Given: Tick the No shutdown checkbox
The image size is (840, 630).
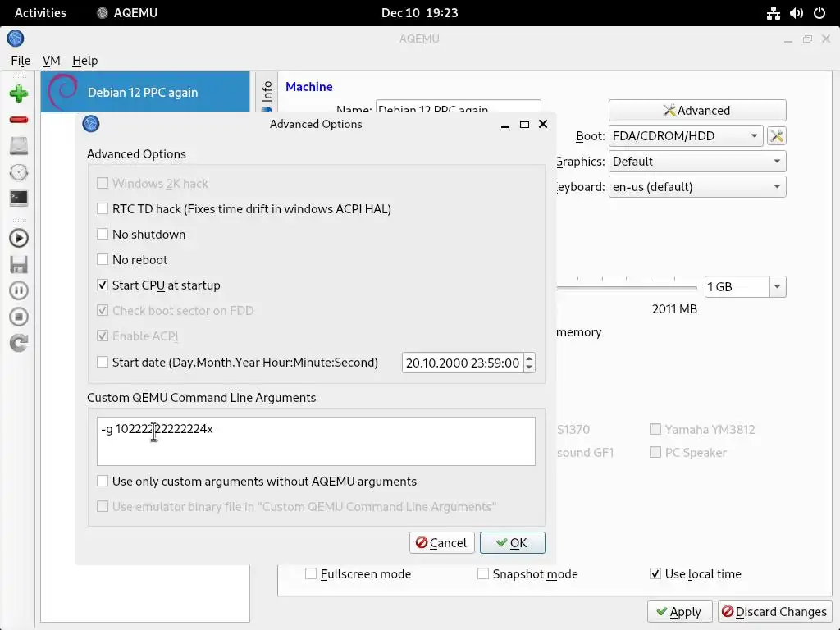Looking at the screenshot, I should point(103,234).
